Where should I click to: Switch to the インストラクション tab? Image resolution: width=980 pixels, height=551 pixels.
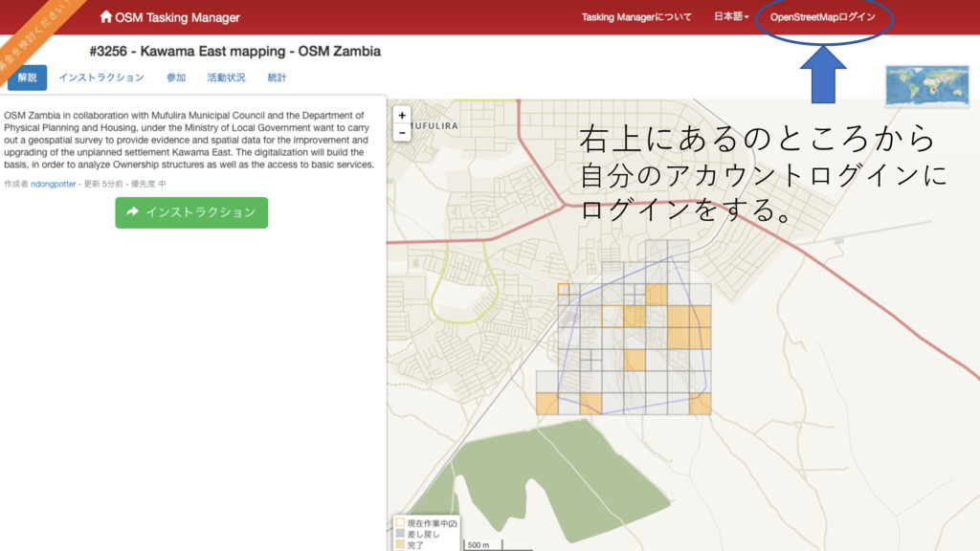tap(101, 77)
